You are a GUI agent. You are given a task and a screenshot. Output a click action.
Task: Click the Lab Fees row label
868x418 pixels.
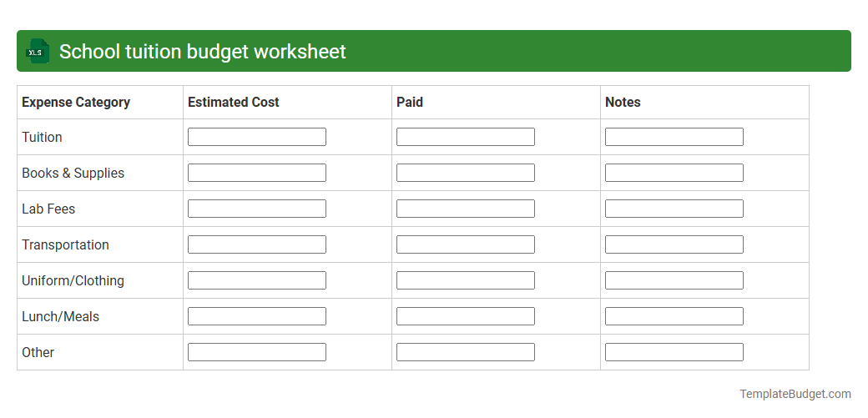click(x=48, y=209)
